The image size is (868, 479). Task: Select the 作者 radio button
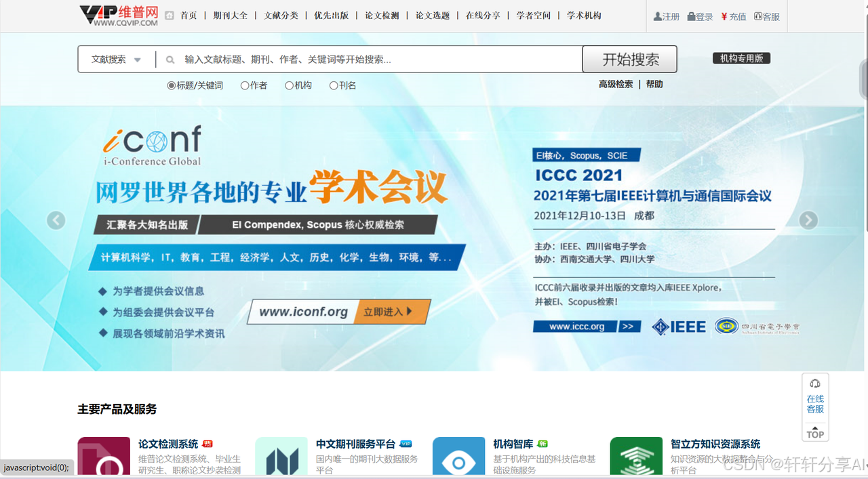pos(245,85)
